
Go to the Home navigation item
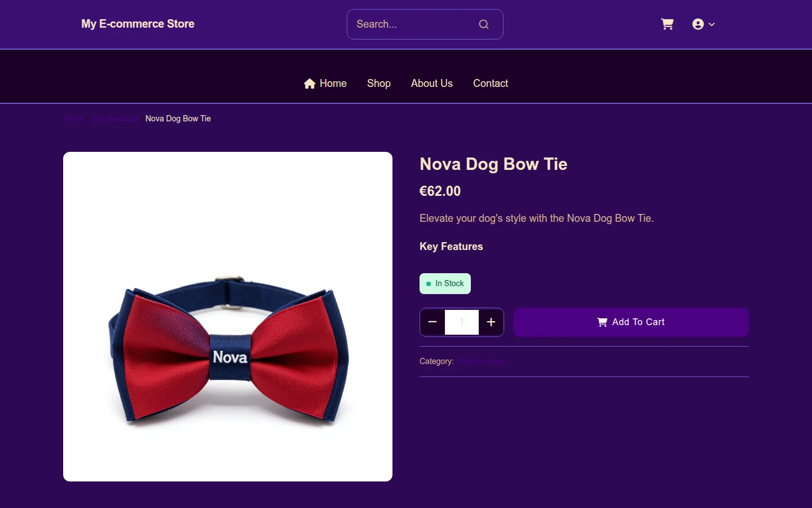click(x=325, y=84)
